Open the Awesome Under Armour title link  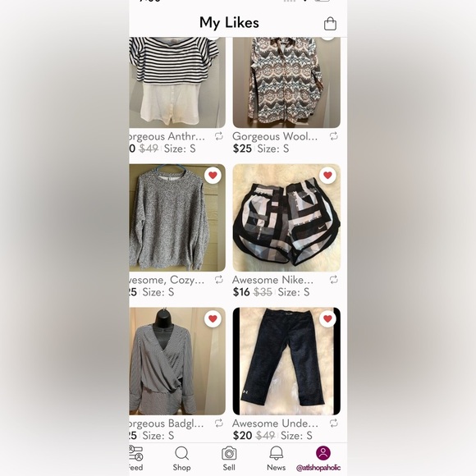(275, 423)
